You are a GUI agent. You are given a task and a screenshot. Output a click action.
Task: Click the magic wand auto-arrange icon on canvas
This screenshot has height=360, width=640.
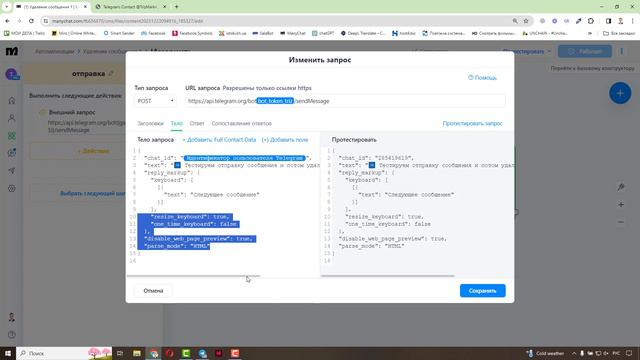[621, 187]
